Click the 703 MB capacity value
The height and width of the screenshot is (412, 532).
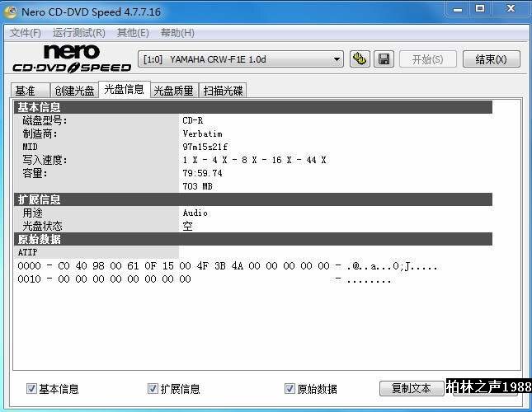[197, 186]
